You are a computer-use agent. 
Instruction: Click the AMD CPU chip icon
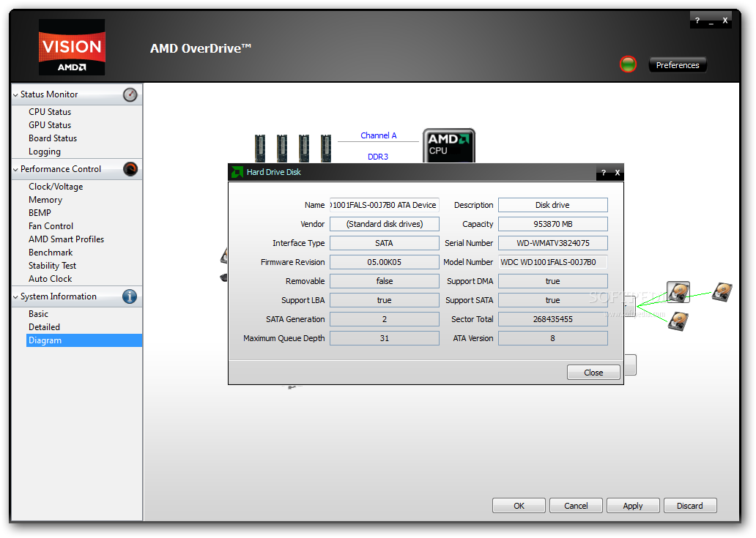449,146
